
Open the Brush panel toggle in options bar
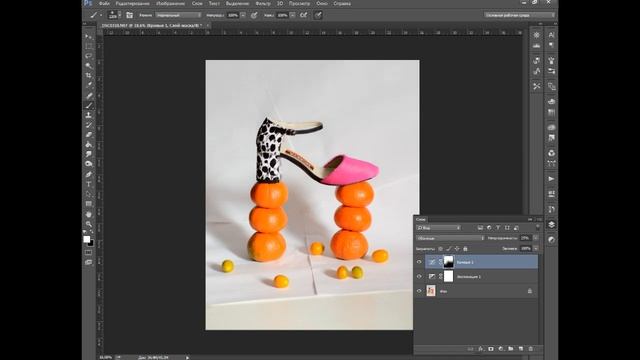129,15
